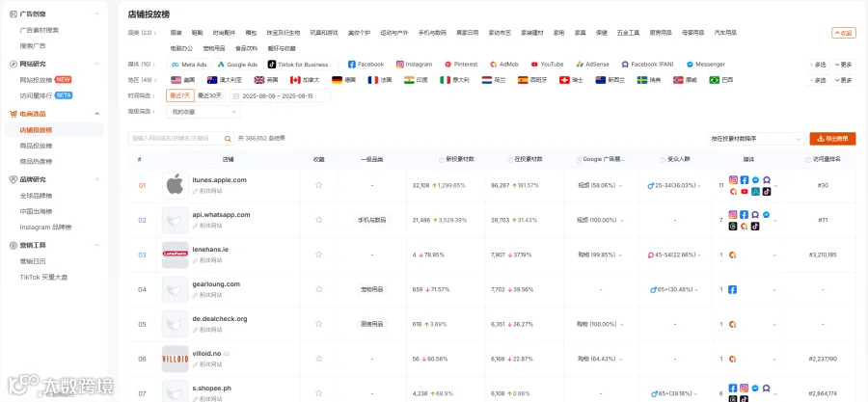The height and width of the screenshot is (402, 868).
Task: Open 商品投放榜 in the sidebar
Action: [x=36, y=146]
